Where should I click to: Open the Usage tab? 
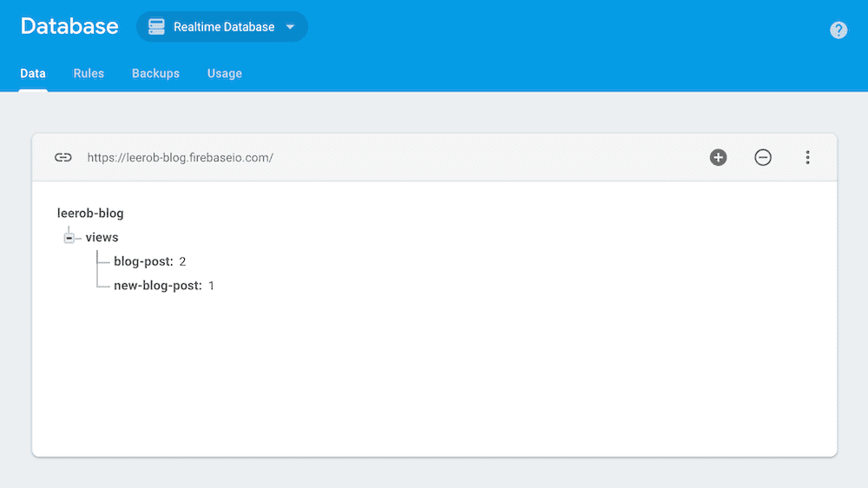224,74
